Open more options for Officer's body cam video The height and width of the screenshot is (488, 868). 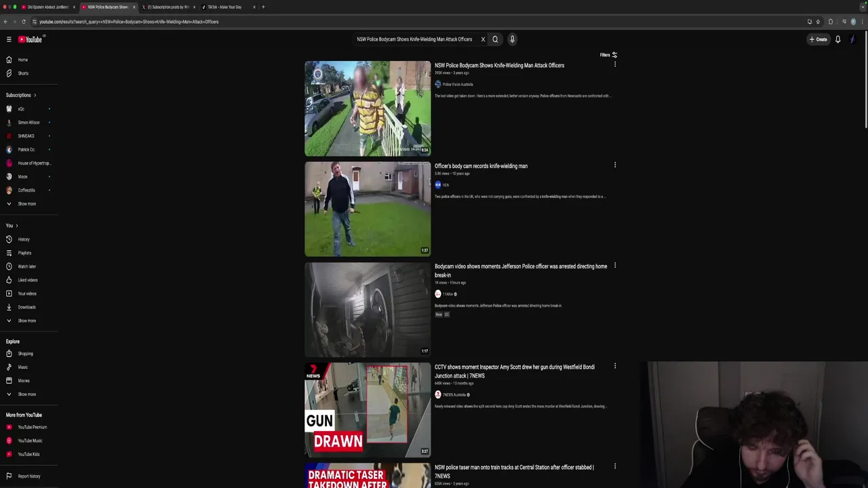[615, 165]
